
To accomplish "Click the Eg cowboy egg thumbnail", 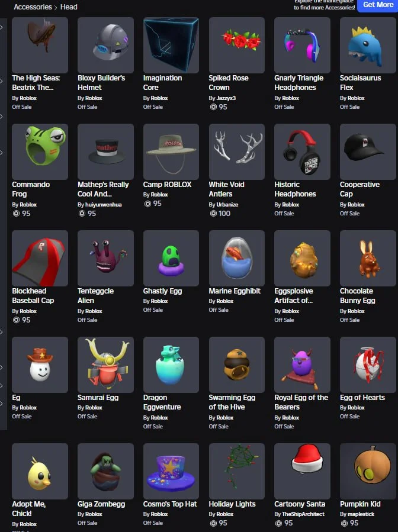I will (x=40, y=365).
